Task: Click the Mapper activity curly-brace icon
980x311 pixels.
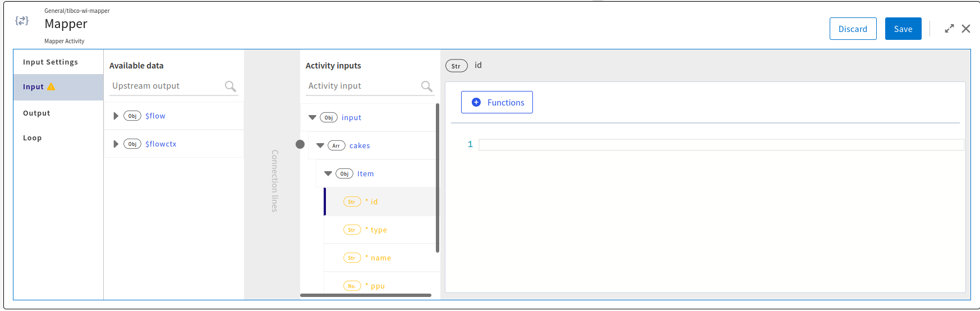Action: pyautogui.click(x=22, y=21)
